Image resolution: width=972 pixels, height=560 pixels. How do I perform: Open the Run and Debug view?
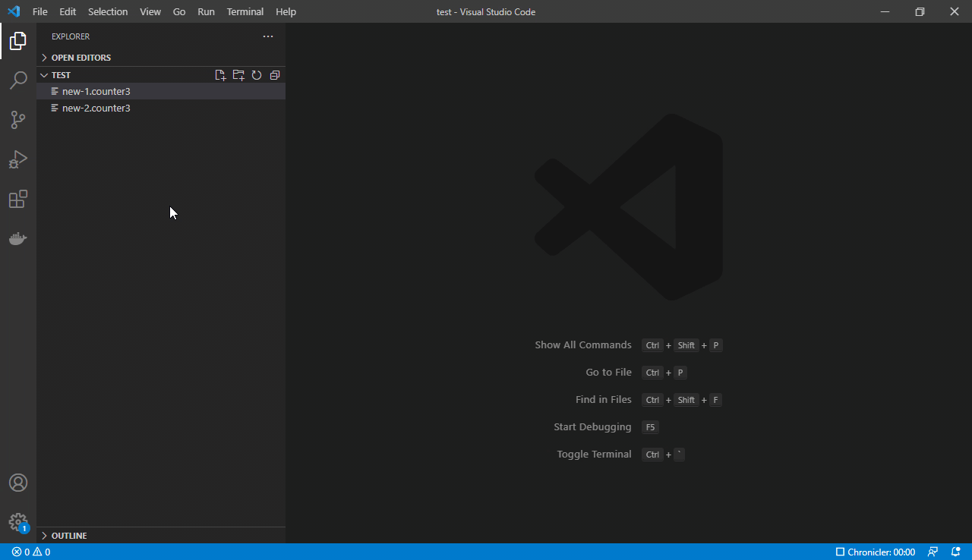(18, 159)
